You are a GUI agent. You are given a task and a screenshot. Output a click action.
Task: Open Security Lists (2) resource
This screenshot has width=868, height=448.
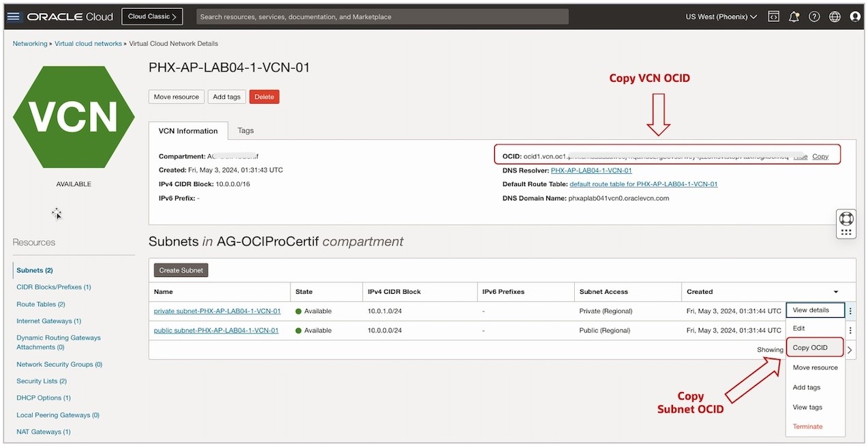[42, 381]
